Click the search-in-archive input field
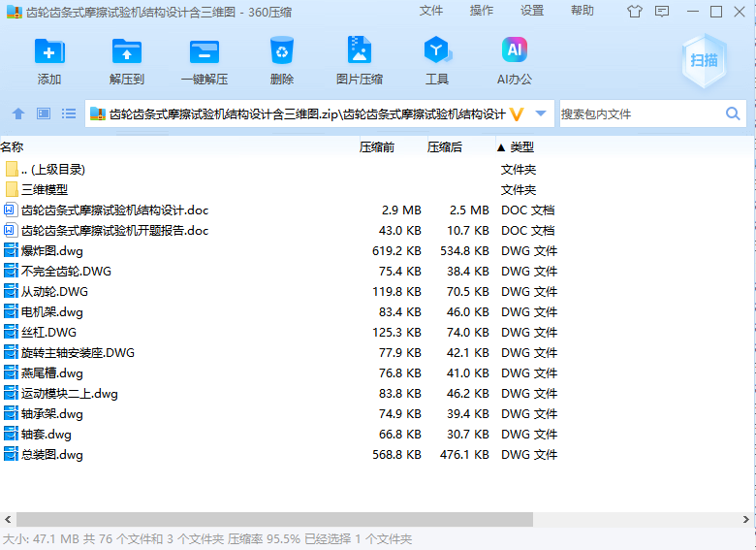Viewport: 756px width, 550px height. click(642, 114)
